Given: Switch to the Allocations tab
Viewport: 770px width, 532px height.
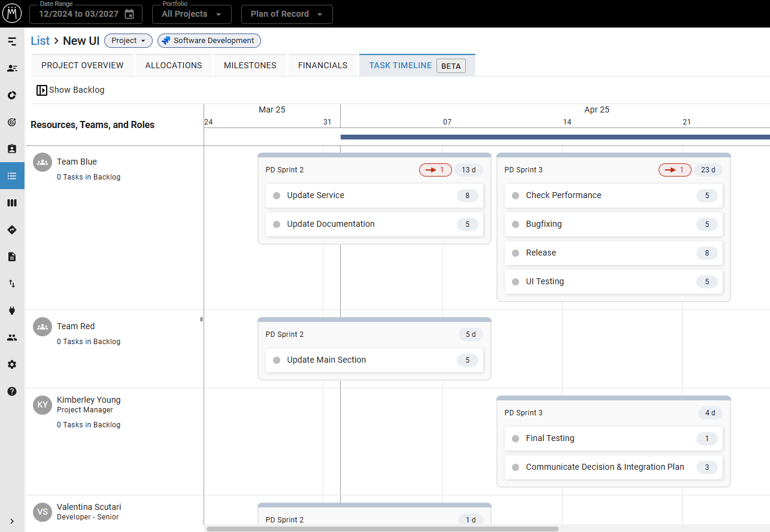Looking at the screenshot, I should (x=174, y=65).
